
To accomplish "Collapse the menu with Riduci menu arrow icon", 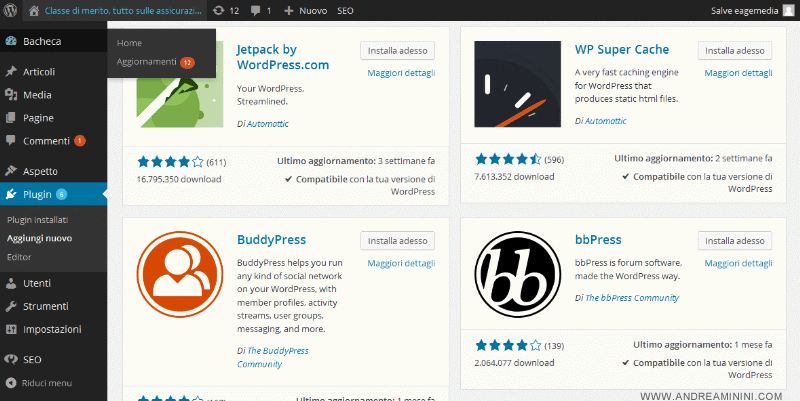I will [11, 383].
